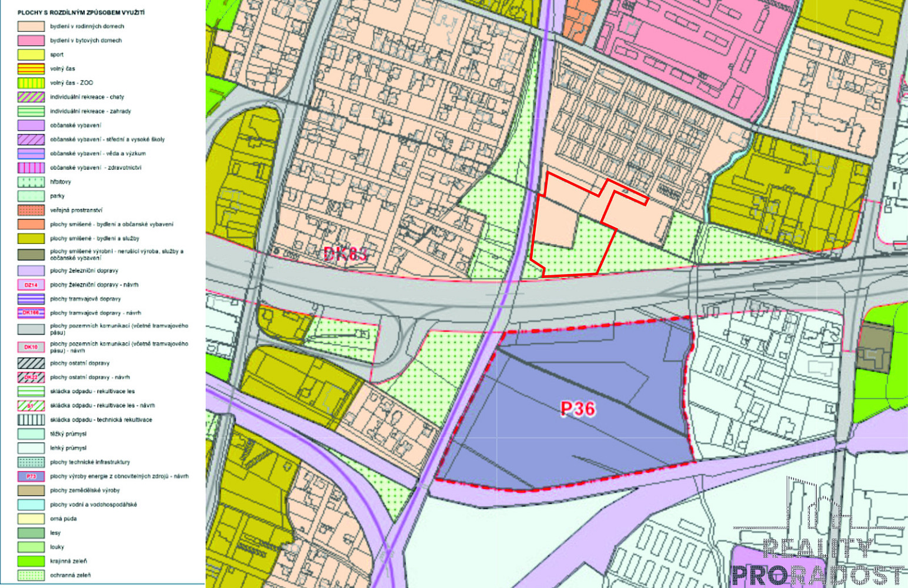Click the 'individuální rekreace - zahrady' label
This screenshot has width=908, height=588.
91,111
